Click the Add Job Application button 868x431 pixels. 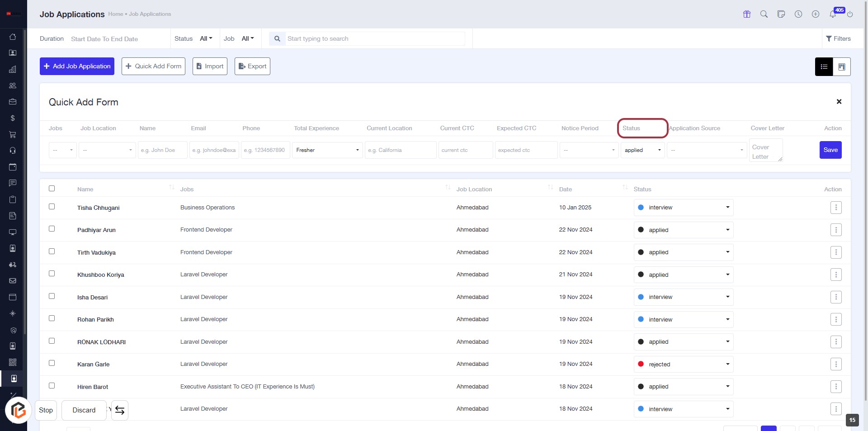(77, 66)
